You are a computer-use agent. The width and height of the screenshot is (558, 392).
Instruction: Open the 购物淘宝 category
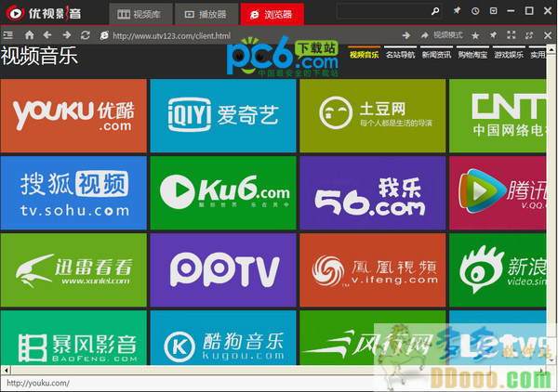click(x=472, y=53)
